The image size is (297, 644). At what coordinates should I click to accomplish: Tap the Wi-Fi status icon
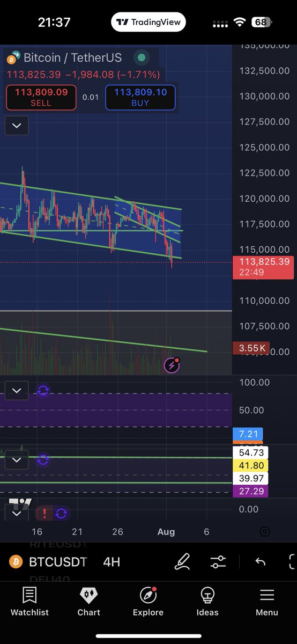click(240, 23)
